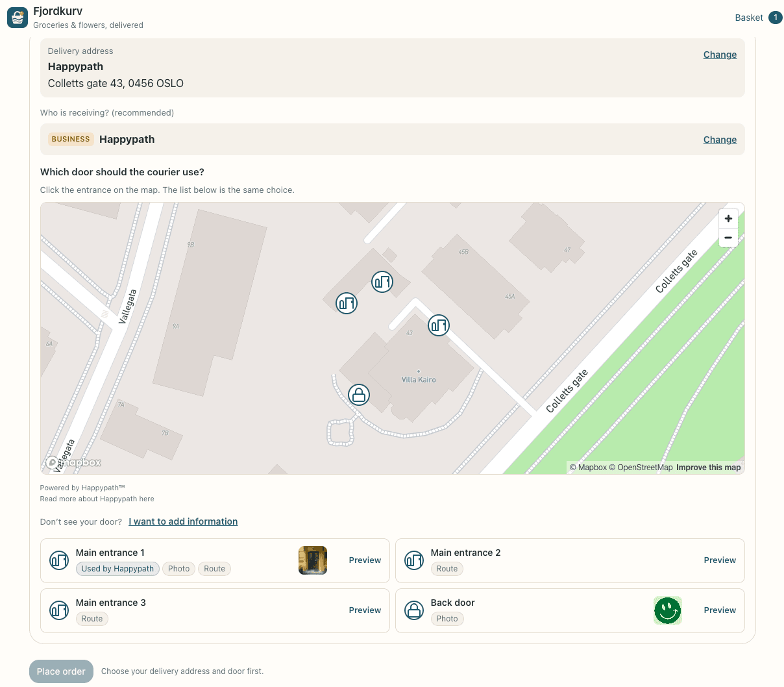Zoom in on the map
The width and height of the screenshot is (784, 687).
pyautogui.click(x=728, y=219)
